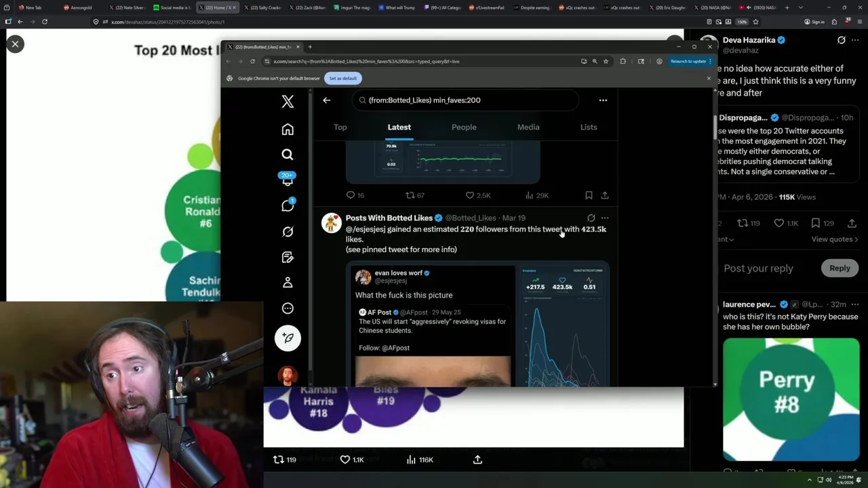This screenshot has height=488, width=868.
Task: Bookmark star in the front window address bar
Action: tap(606, 61)
